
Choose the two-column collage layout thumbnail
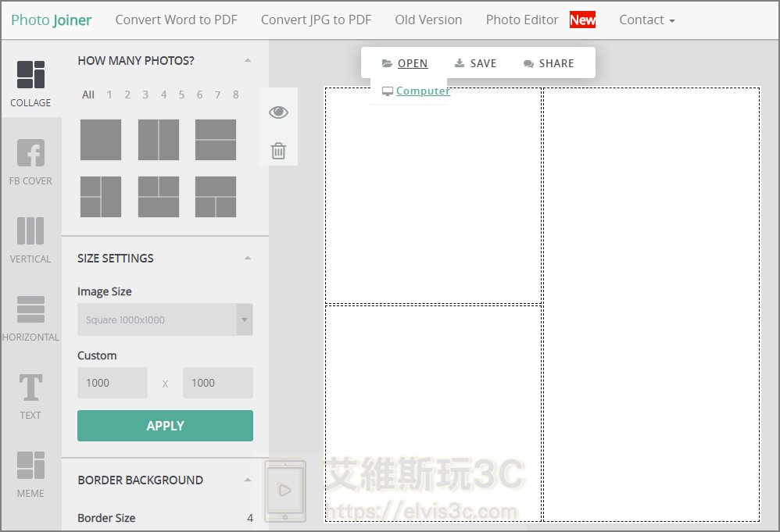click(x=158, y=140)
